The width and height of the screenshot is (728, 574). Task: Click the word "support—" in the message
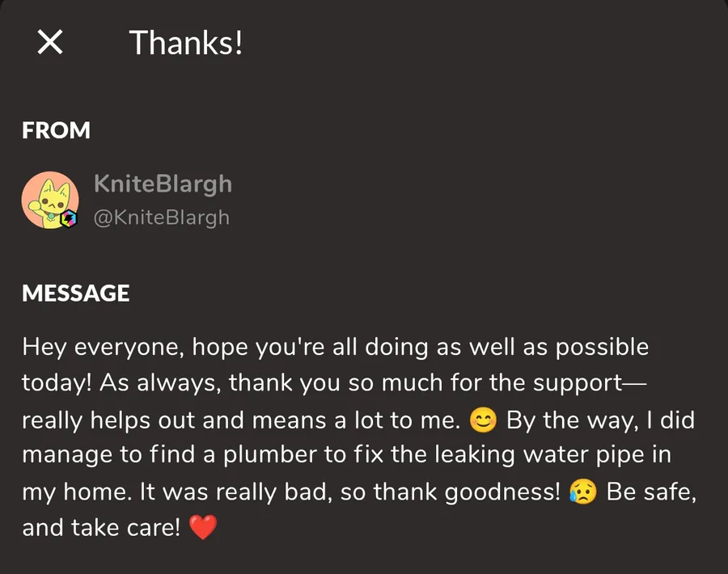tap(589, 384)
